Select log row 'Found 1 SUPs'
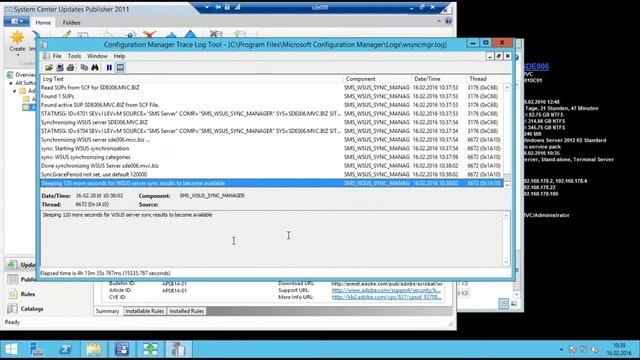The height and width of the screenshot is (360, 640). (x=271, y=96)
